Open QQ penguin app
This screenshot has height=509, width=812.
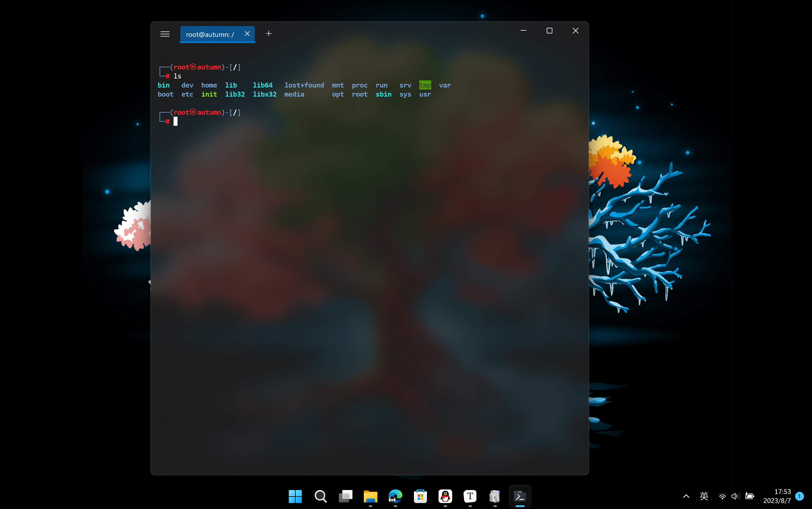pos(445,496)
